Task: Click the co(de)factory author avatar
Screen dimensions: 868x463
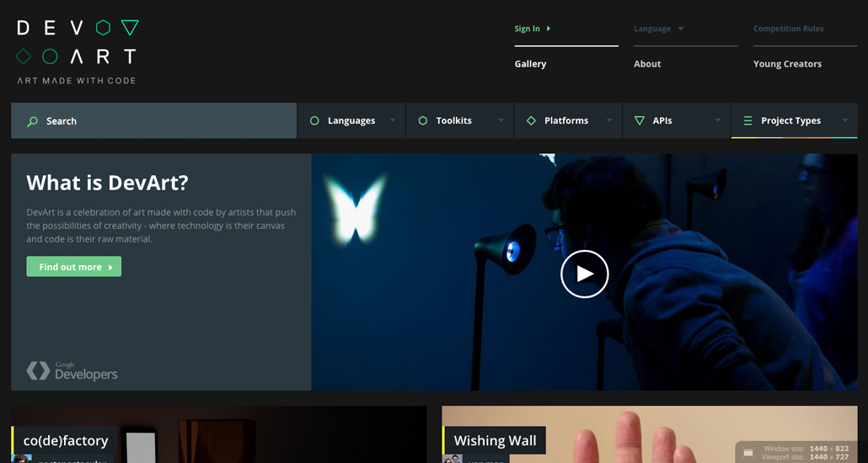Action: [x=22, y=459]
